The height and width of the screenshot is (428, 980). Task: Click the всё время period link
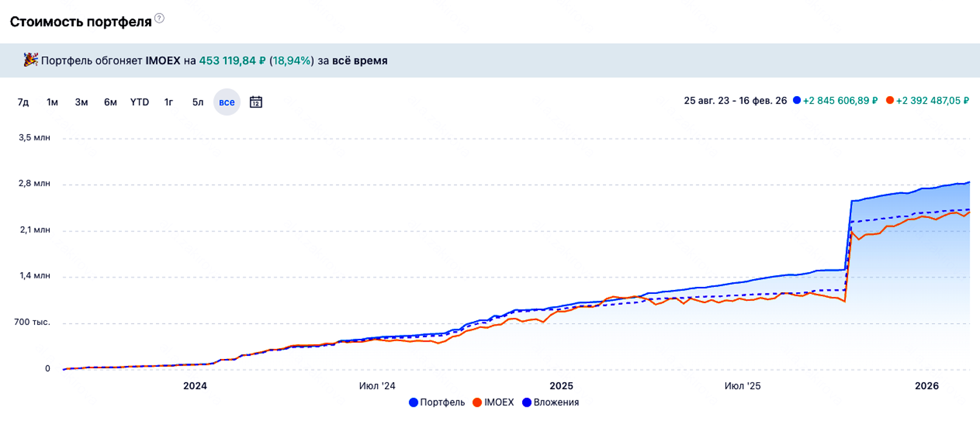click(x=360, y=61)
